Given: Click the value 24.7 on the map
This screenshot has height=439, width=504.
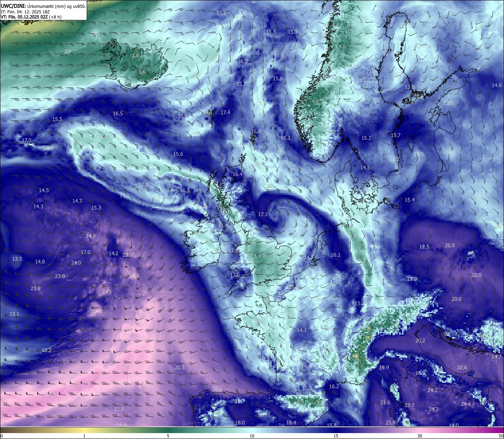Looking at the screenshot, I should [496, 357].
